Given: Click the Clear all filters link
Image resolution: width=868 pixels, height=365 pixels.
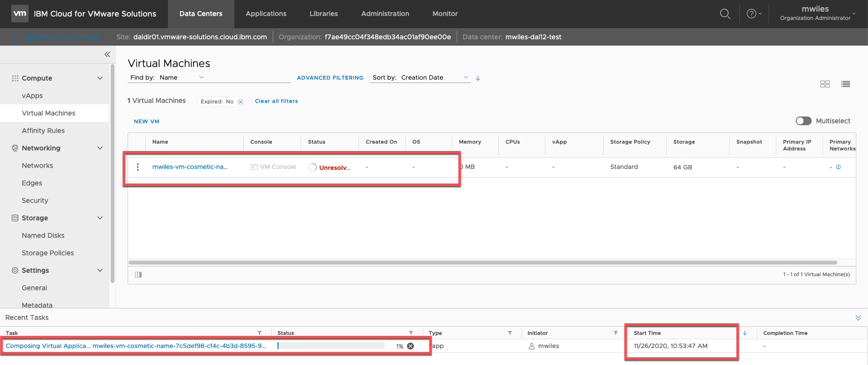Looking at the screenshot, I should tap(276, 101).
